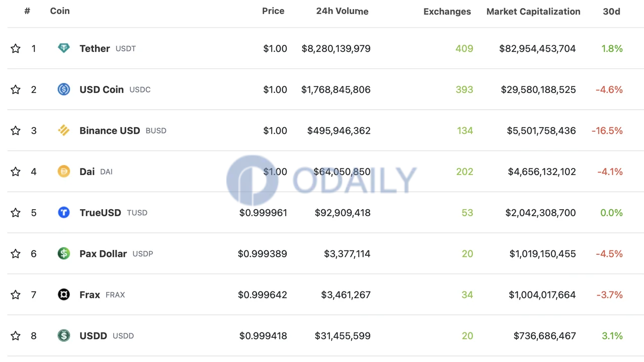The image size is (644, 362).
Task: Sort table by 24h Volume header
Action: point(342,11)
